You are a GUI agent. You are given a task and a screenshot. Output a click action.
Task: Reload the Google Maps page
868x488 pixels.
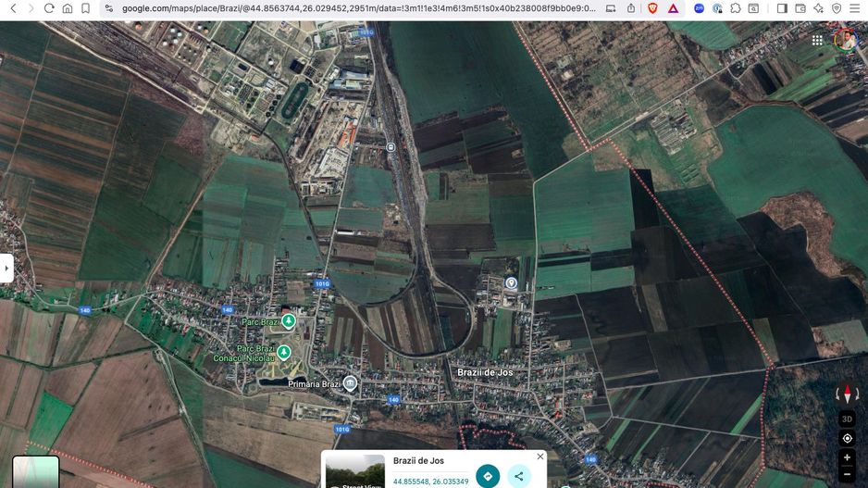point(49,8)
